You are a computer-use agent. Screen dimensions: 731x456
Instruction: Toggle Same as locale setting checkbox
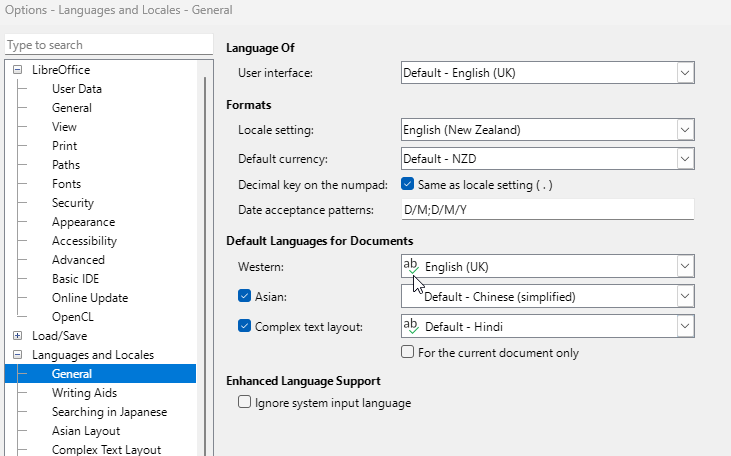tap(407, 184)
